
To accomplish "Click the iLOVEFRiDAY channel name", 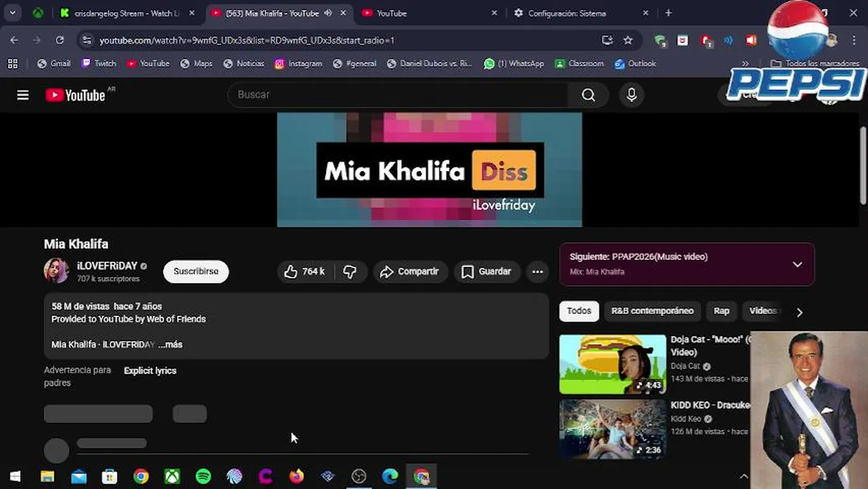I will 107,266.
